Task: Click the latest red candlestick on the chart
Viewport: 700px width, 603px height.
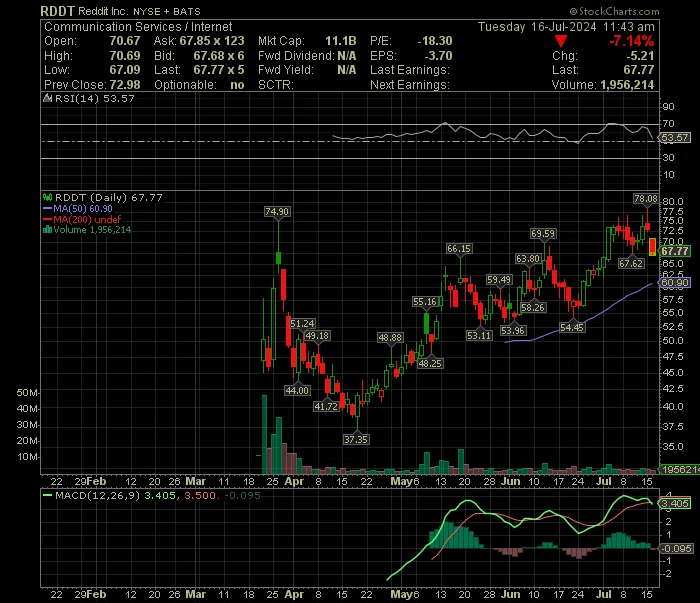Action: pyautogui.click(x=652, y=246)
